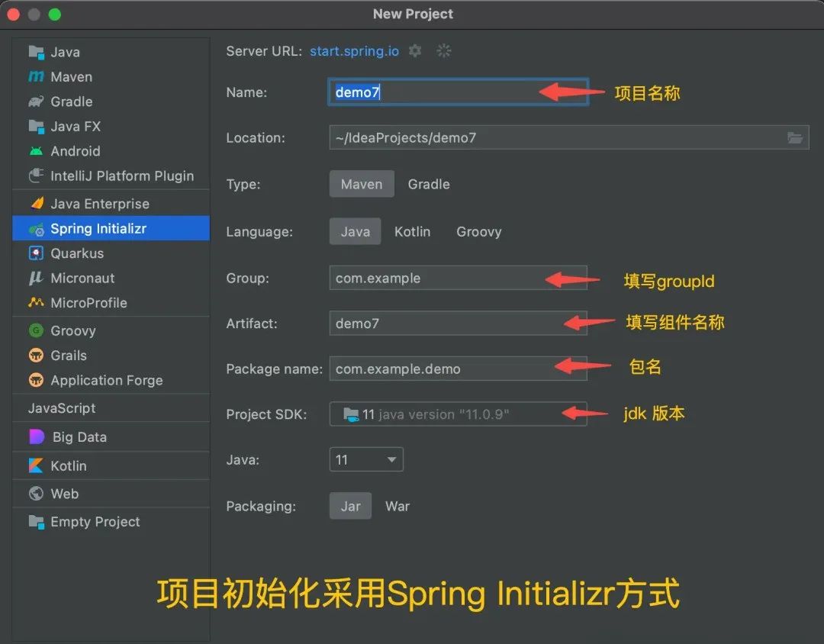Image resolution: width=824 pixels, height=644 pixels.
Task: Click the Kotlin logo icon
Action: 37,465
